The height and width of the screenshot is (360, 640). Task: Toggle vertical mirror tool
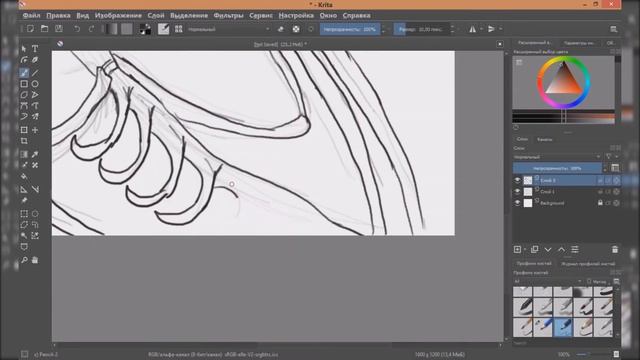coord(491,29)
